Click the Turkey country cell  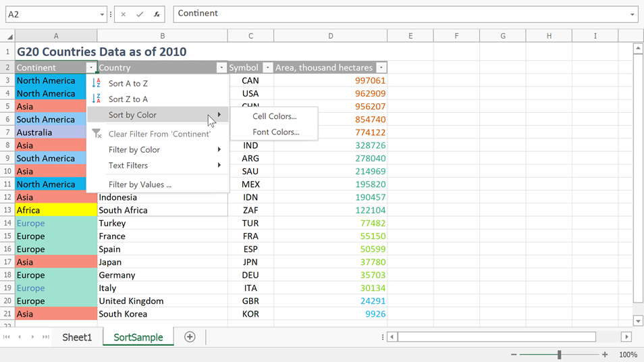click(x=163, y=223)
